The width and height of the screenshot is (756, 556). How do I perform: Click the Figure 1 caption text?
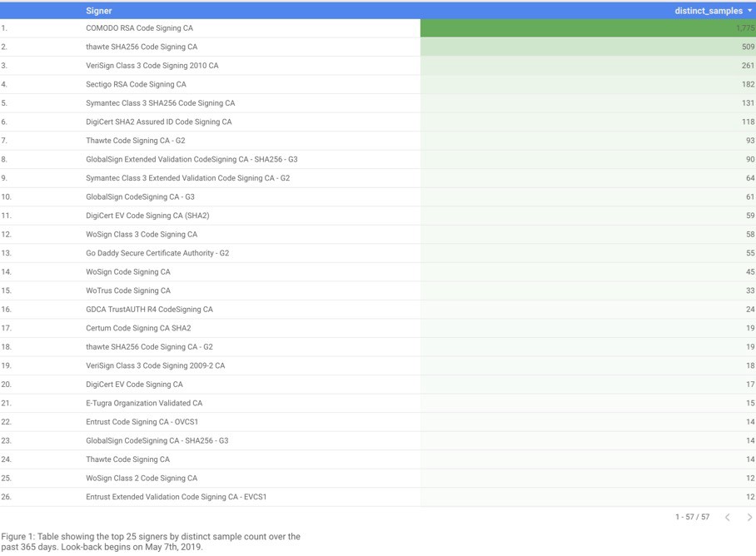[150, 542]
